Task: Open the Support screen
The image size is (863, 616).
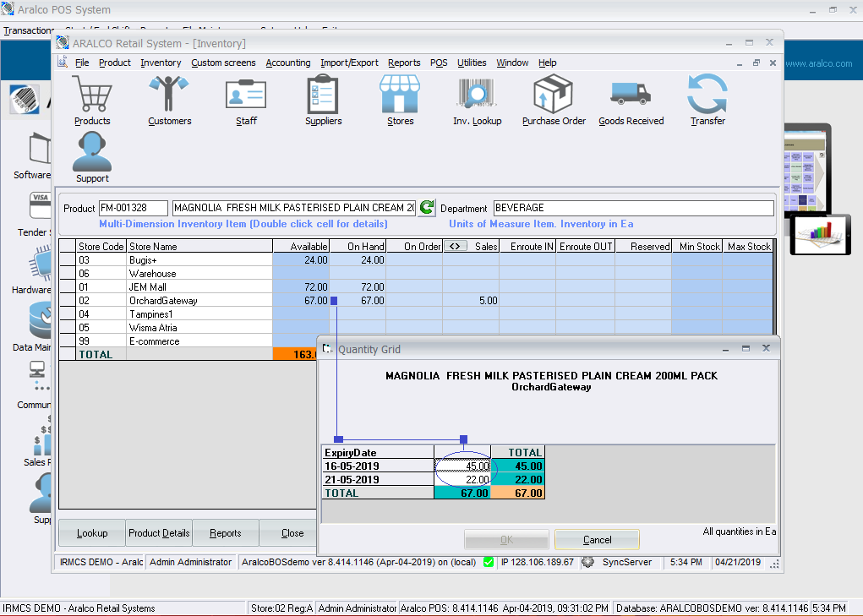Action: 91,155
